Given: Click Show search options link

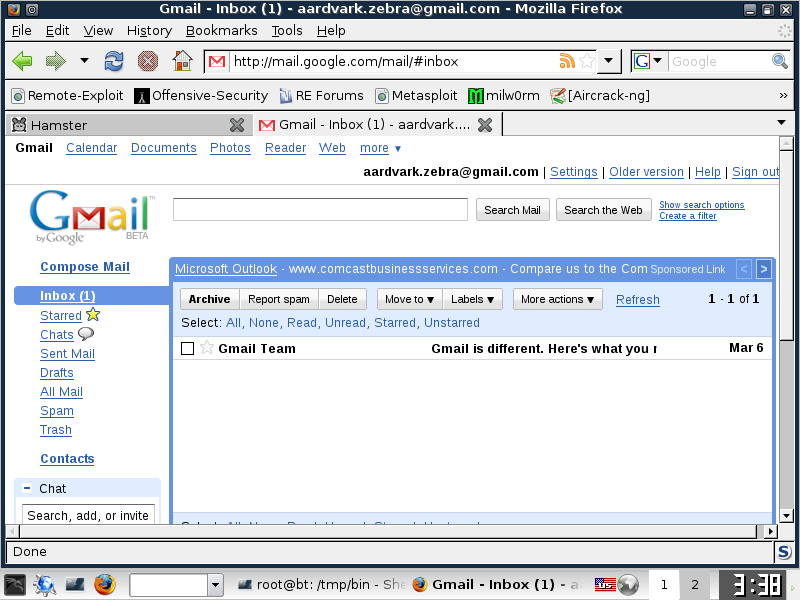Looking at the screenshot, I should click(702, 205).
